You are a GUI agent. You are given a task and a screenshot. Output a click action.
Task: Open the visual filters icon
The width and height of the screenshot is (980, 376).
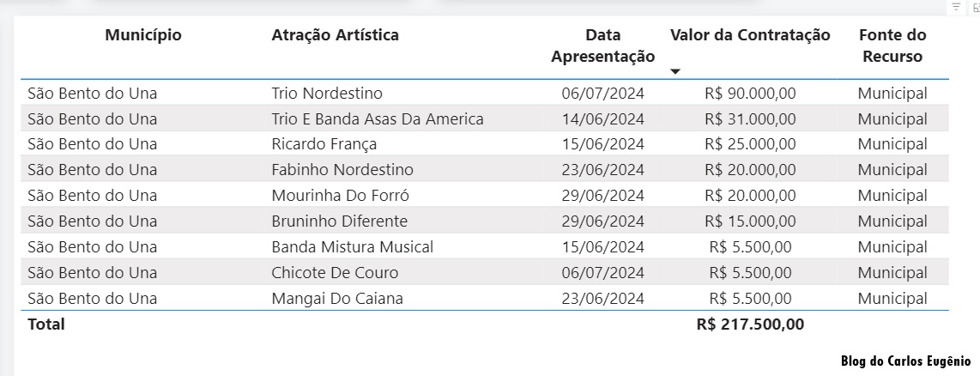tap(956, 7)
